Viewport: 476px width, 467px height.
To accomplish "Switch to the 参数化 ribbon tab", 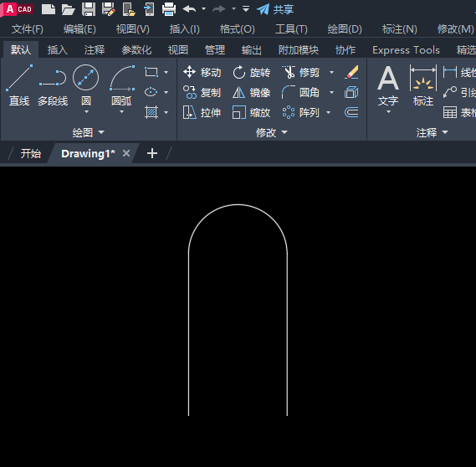I will pyautogui.click(x=136, y=50).
